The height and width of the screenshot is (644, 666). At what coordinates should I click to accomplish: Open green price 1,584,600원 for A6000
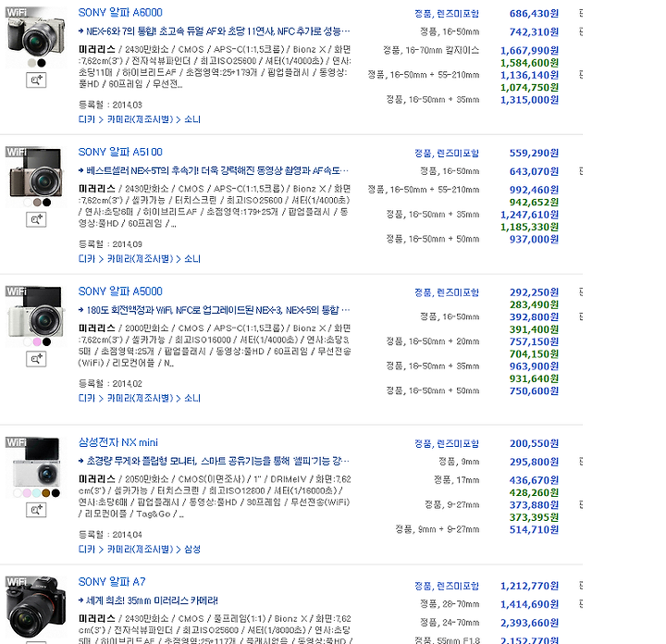(x=530, y=63)
